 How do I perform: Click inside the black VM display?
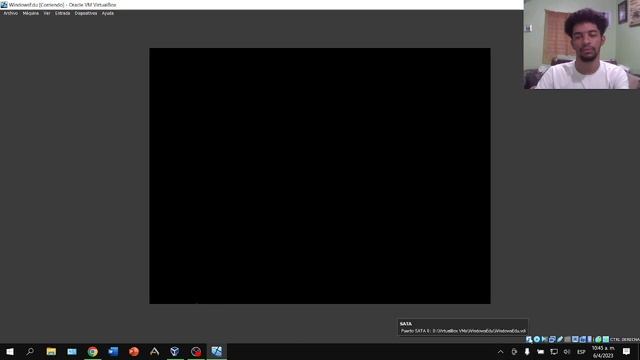[x=320, y=176]
